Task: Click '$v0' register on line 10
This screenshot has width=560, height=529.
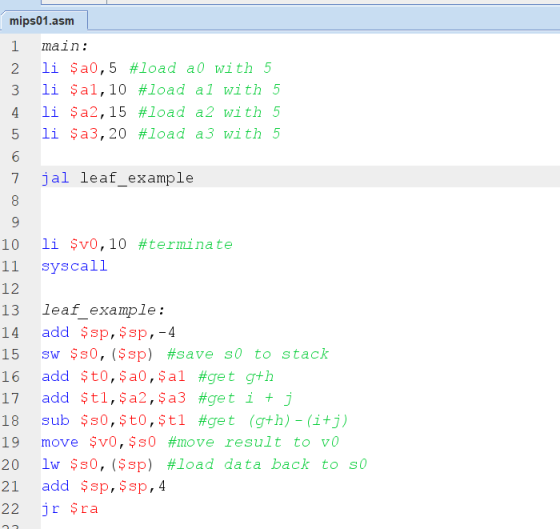Action: (84, 244)
